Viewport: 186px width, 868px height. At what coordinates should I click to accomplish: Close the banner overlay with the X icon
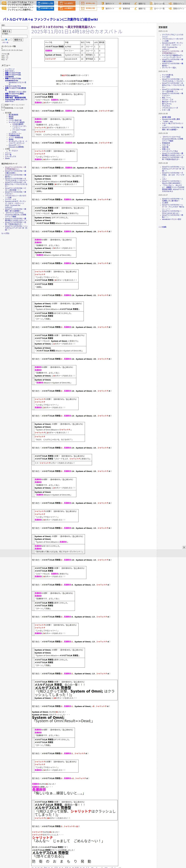184,548
